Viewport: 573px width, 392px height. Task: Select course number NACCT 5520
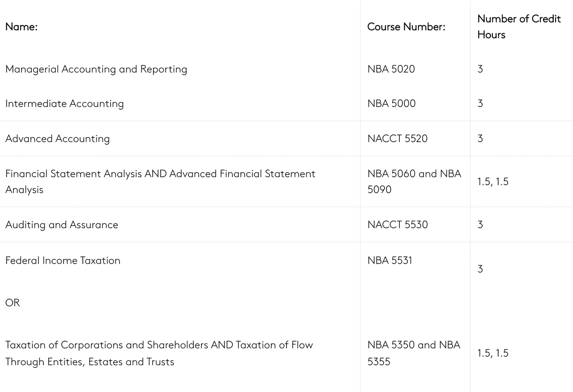397,139
